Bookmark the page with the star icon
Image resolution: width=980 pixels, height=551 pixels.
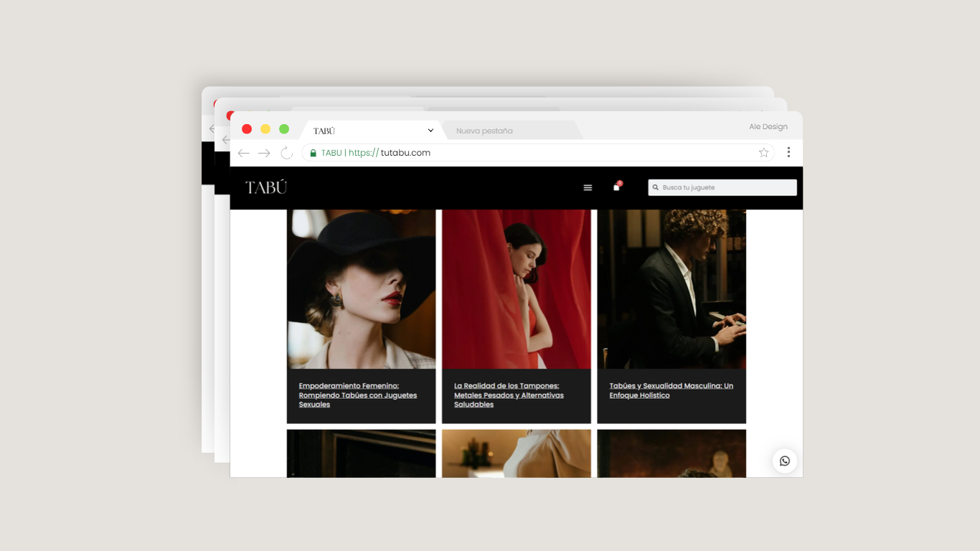pos(763,153)
